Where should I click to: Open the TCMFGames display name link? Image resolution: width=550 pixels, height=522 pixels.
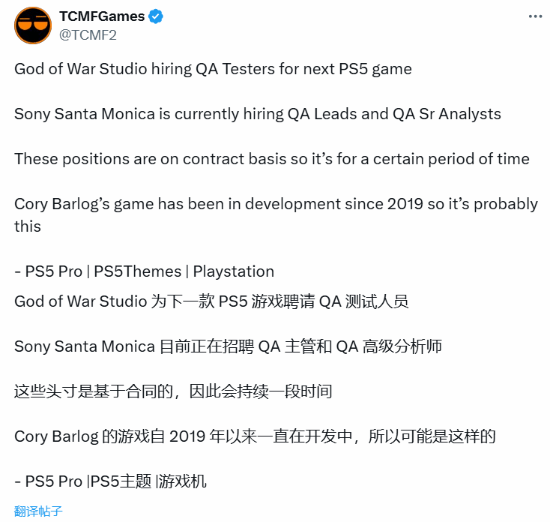[x=102, y=16]
